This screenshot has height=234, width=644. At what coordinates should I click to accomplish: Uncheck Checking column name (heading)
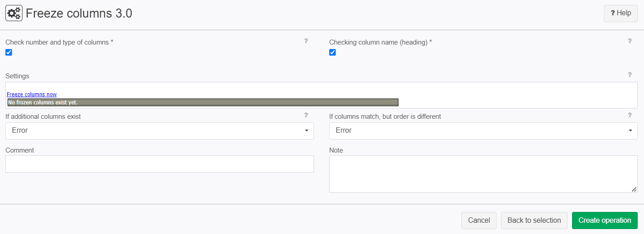(x=332, y=52)
